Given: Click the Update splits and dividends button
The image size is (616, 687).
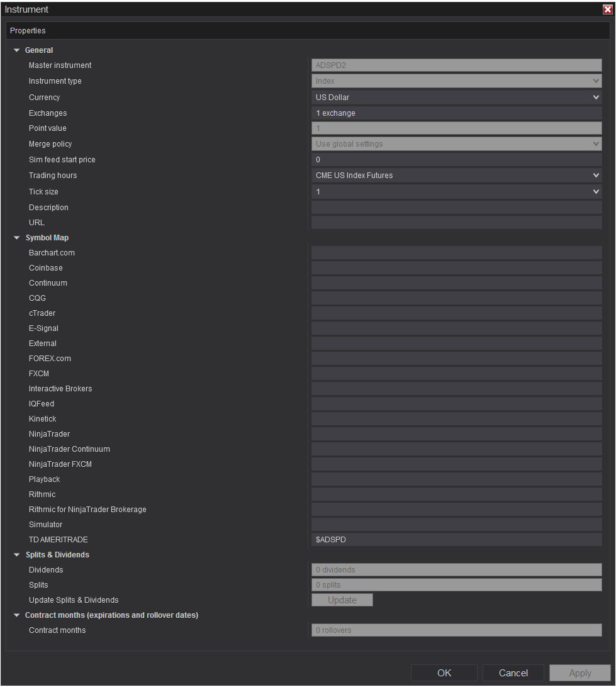Looking at the screenshot, I should click(342, 600).
